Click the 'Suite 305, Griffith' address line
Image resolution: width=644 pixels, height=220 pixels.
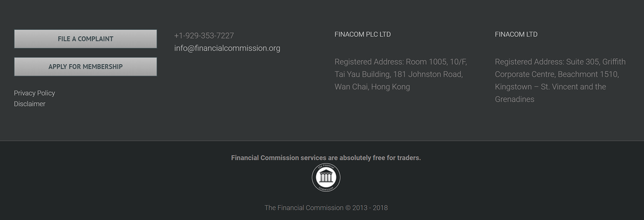[596, 62]
